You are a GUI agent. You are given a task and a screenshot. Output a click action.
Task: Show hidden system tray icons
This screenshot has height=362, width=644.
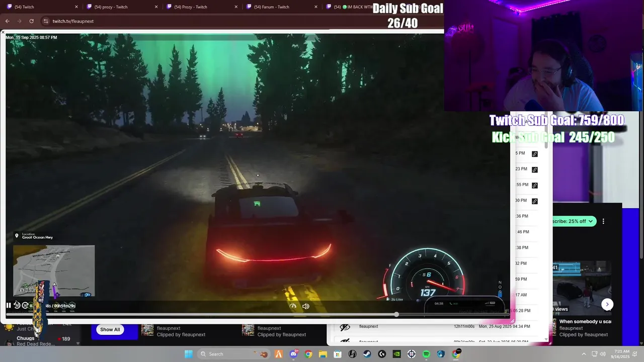click(x=584, y=354)
